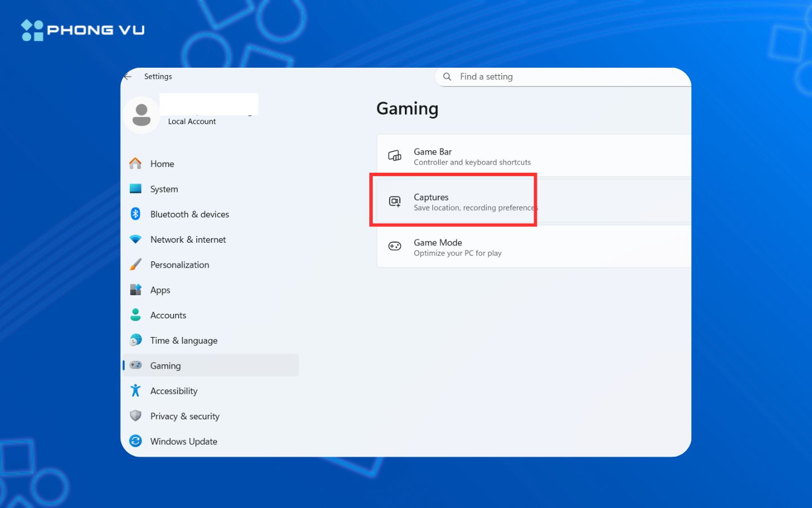Click the Privacy & security shield icon

(x=136, y=415)
